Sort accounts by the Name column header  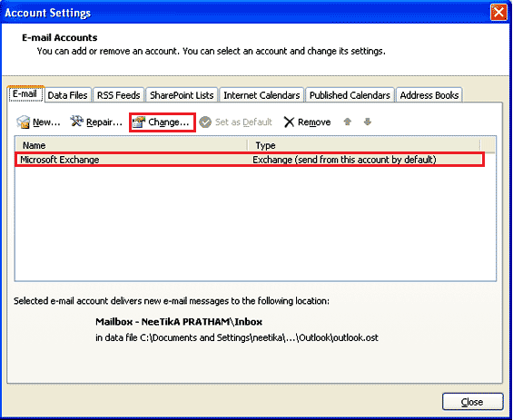pyautogui.click(x=132, y=145)
